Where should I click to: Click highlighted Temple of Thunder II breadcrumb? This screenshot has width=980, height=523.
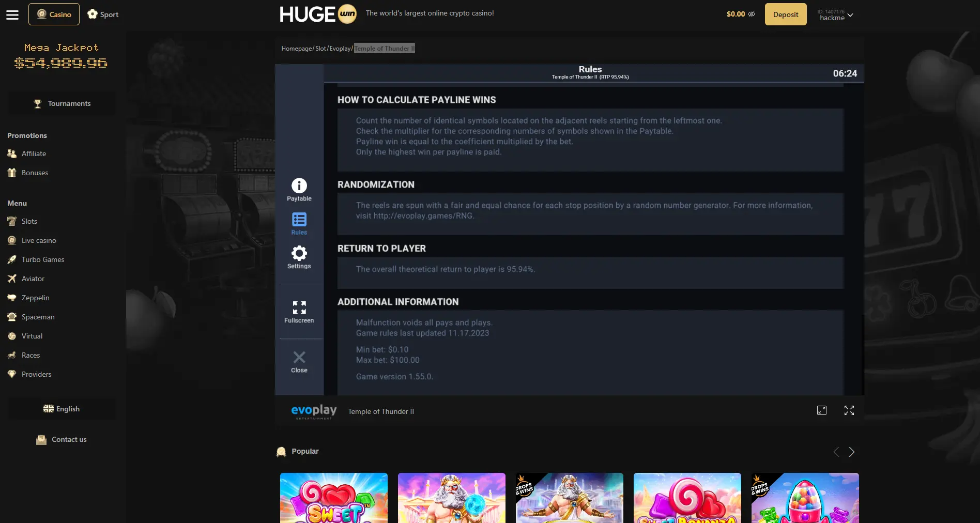point(385,49)
